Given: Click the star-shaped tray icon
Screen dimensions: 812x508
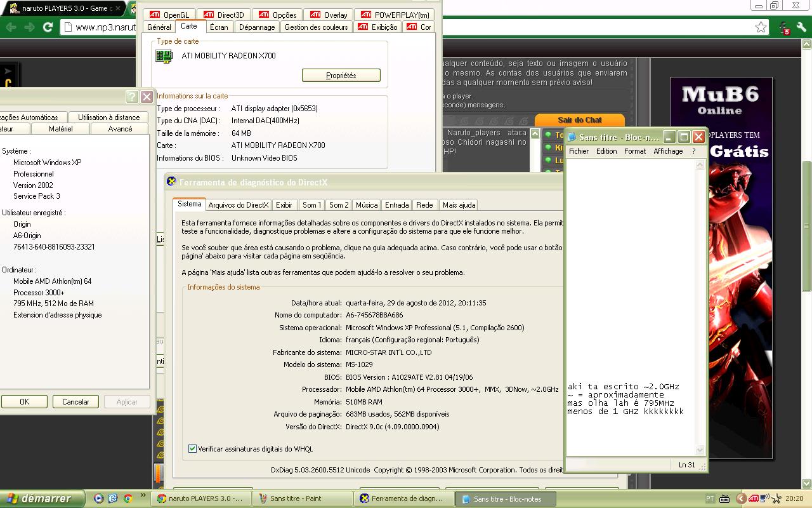Looking at the screenshot, I should [x=776, y=499].
